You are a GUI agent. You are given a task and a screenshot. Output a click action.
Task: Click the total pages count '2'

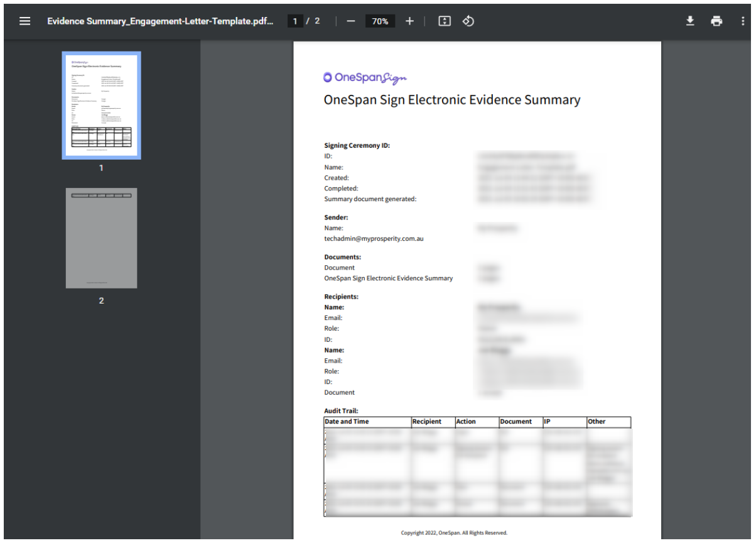click(x=317, y=21)
